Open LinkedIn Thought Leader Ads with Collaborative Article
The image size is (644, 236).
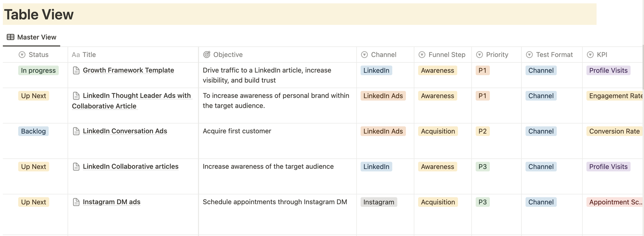[132, 101]
